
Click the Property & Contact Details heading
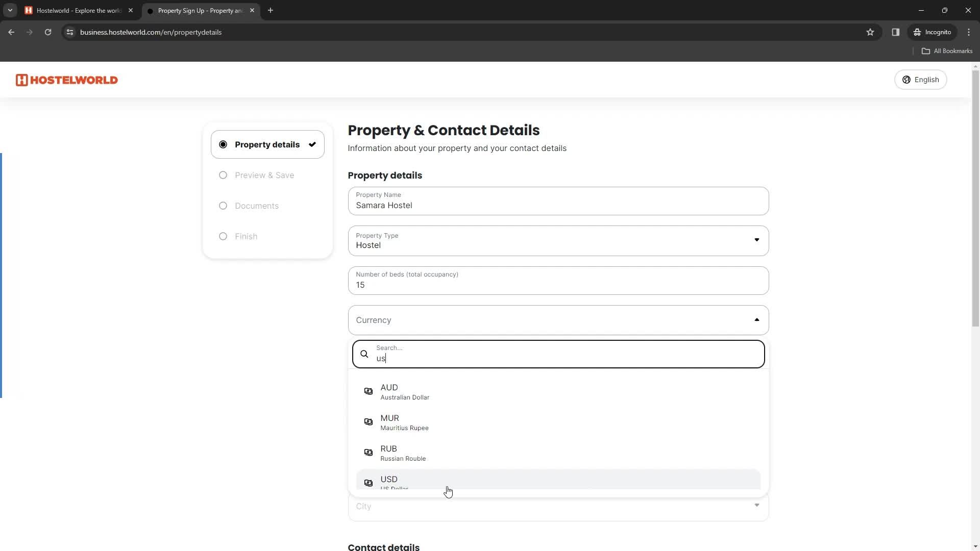(x=444, y=130)
